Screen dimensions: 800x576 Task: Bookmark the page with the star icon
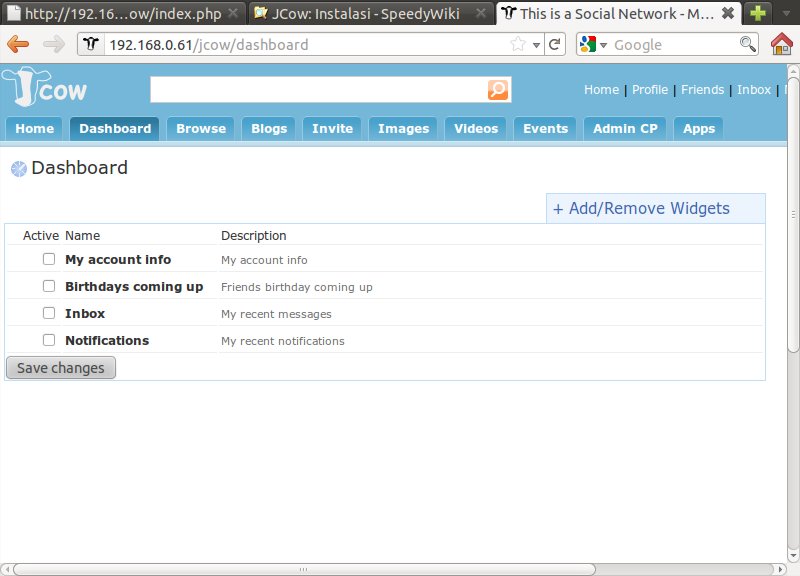[x=518, y=45]
